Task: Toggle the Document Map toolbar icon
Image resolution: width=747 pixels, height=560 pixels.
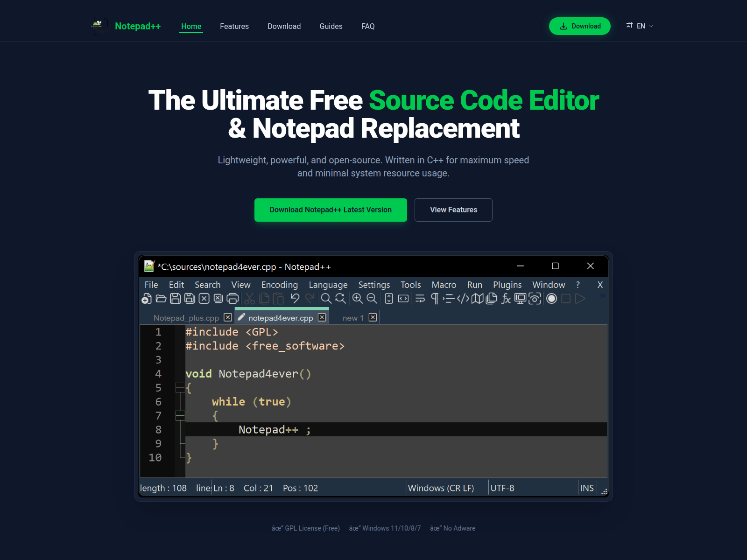Action: pos(477,299)
